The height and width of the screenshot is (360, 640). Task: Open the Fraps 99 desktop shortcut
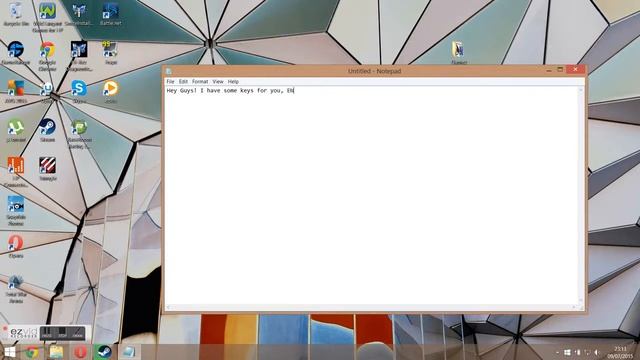click(111, 52)
